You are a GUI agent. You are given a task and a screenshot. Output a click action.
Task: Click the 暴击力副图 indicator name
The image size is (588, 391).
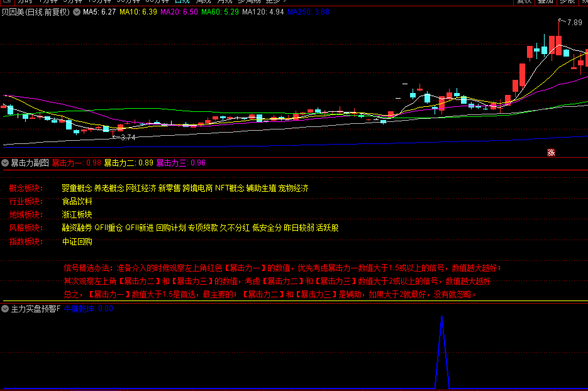pyautogui.click(x=30, y=163)
